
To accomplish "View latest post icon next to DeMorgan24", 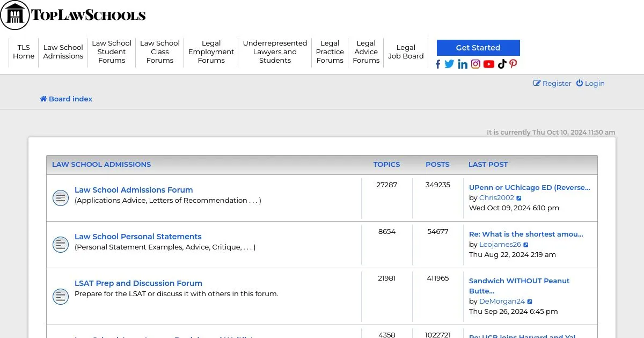I will (x=530, y=302).
